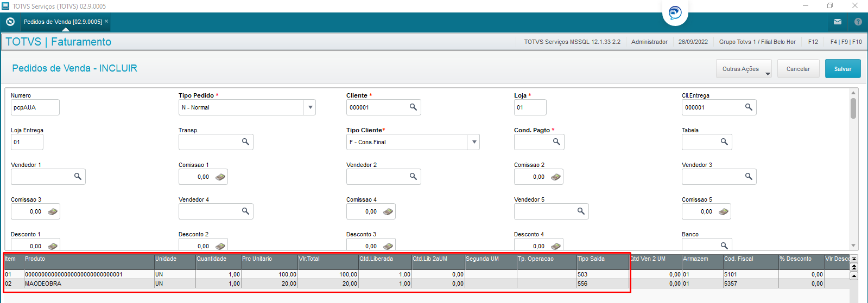868x303 pixels.
Task: Open the Outras Ações dropdown
Action: (x=744, y=69)
